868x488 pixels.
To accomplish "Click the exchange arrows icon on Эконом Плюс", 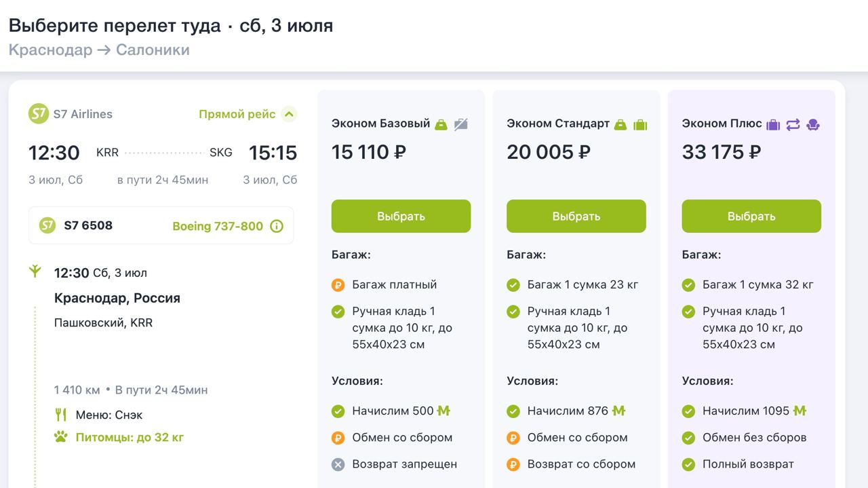I will (x=793, y=124).
